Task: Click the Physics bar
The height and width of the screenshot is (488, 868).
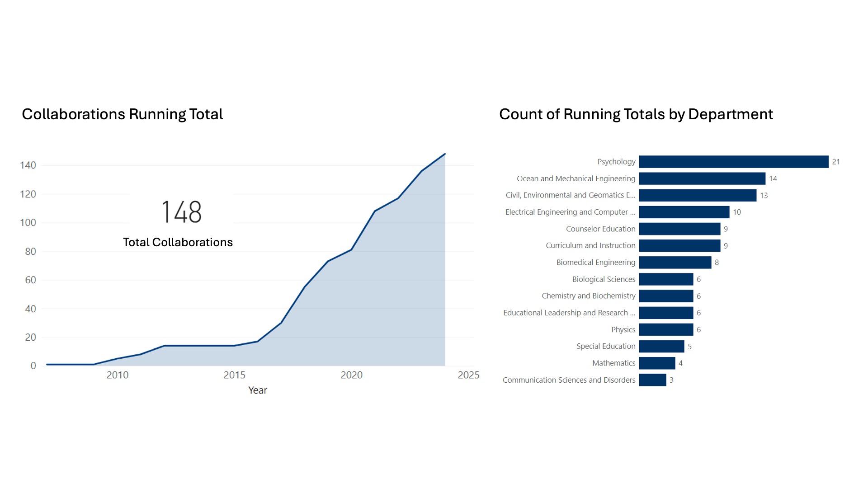Action: pyautogui.click(x=666, y=329)
